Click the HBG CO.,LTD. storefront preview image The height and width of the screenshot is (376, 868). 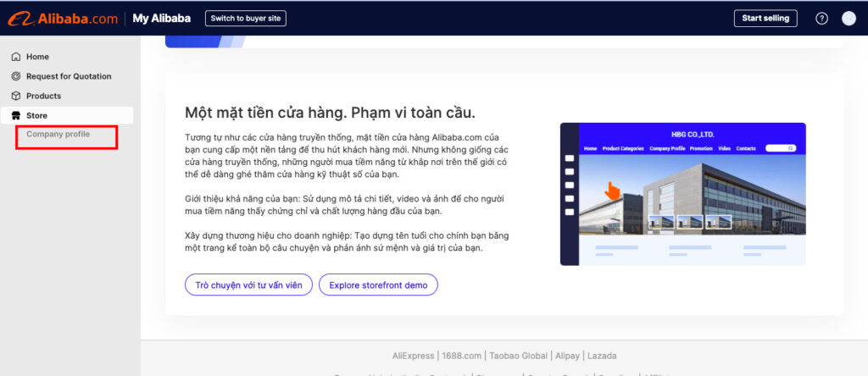pyautogui.click(x=682, y=194)
